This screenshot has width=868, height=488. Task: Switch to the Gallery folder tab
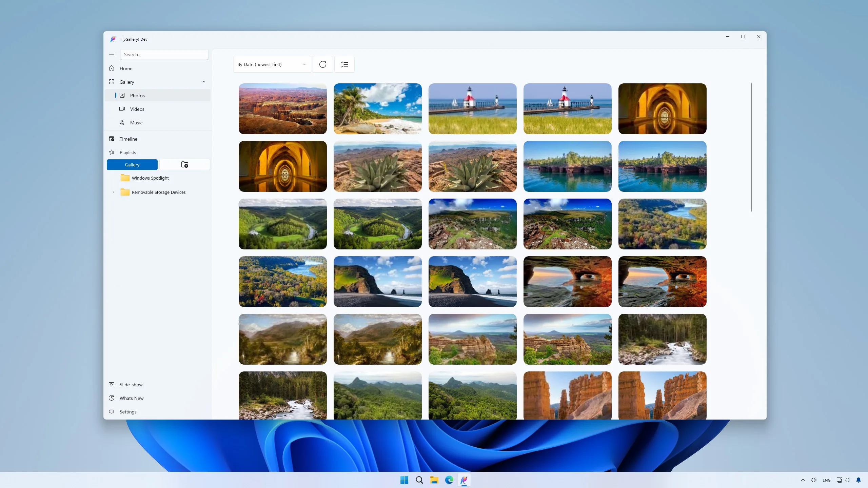pyautogui.click(x=132, y=165)
